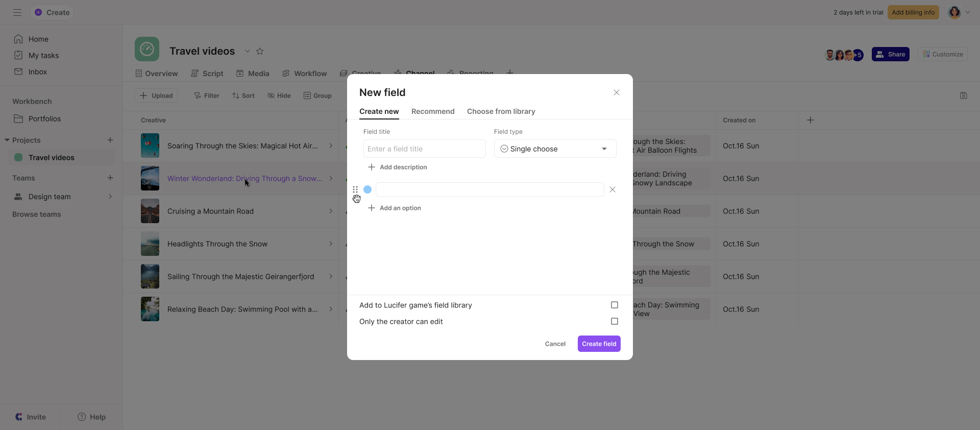Remove the empty option with the X icon

612,189
